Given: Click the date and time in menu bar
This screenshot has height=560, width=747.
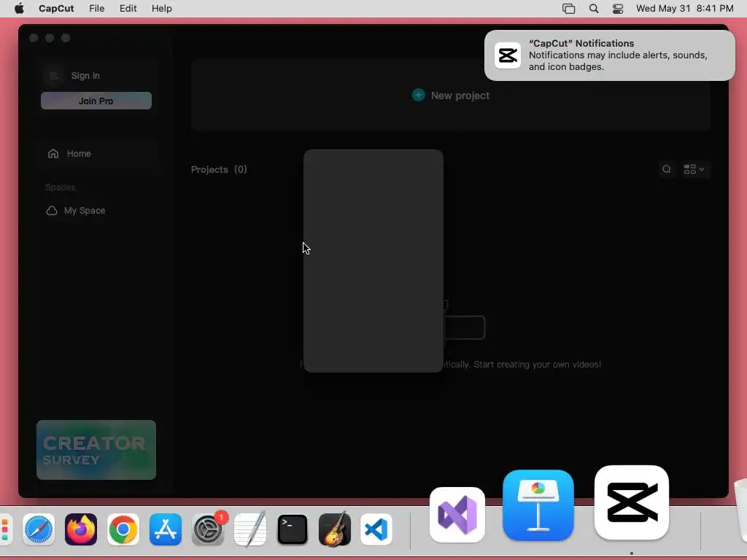Looking at the screenshot, I should (x=684, y=9).
